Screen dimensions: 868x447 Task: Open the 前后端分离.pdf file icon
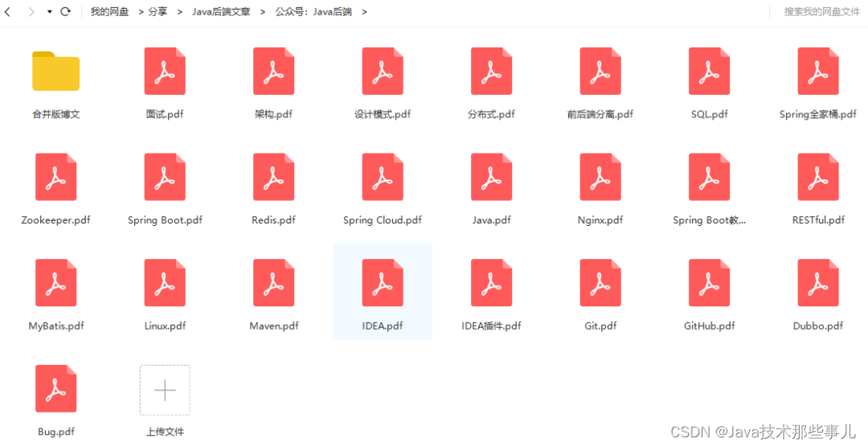pyautogui.click(x=600, y=71)
